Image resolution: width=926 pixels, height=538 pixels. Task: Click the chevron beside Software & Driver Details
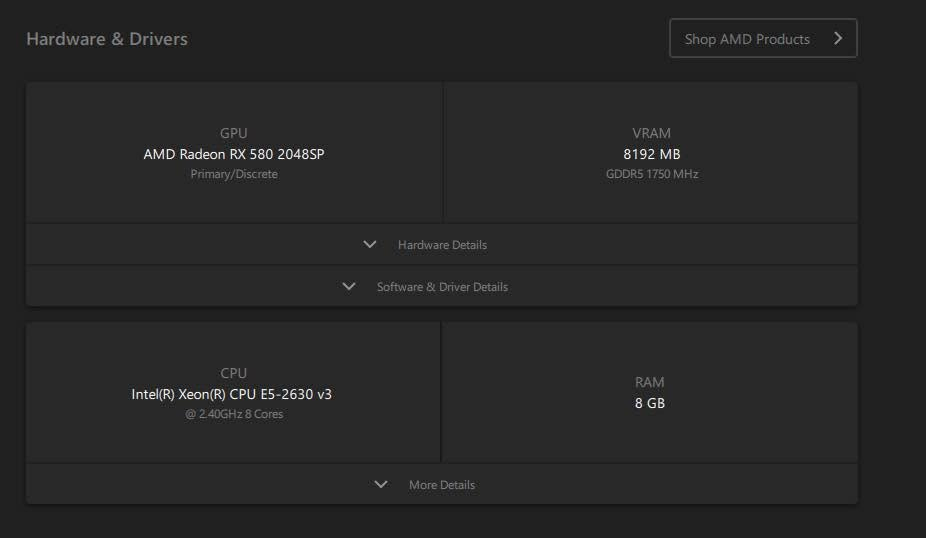[x=349, y=286]
